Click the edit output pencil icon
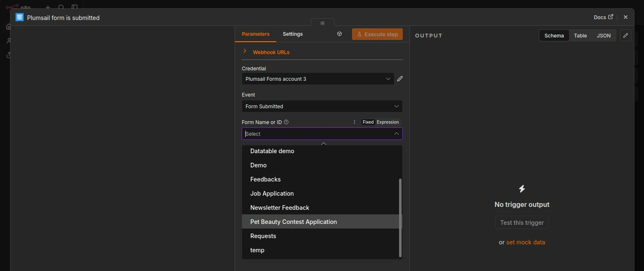This screenshot has width=644, height=271. [x=625, y=35]
